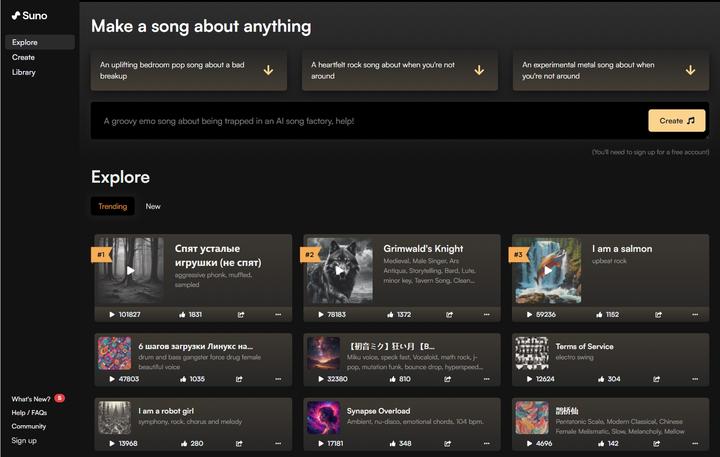Switch to the New tab
Screen dimensions: 720x457
[153, 206]
